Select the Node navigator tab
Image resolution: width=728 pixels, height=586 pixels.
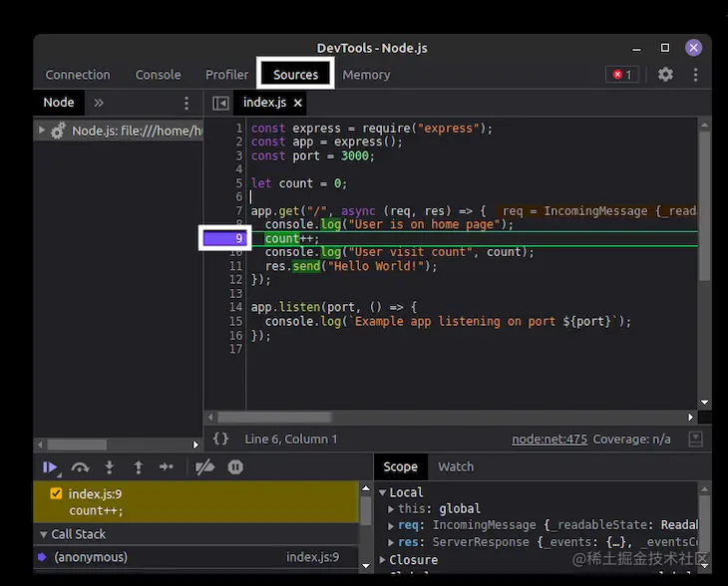point(59,103)
